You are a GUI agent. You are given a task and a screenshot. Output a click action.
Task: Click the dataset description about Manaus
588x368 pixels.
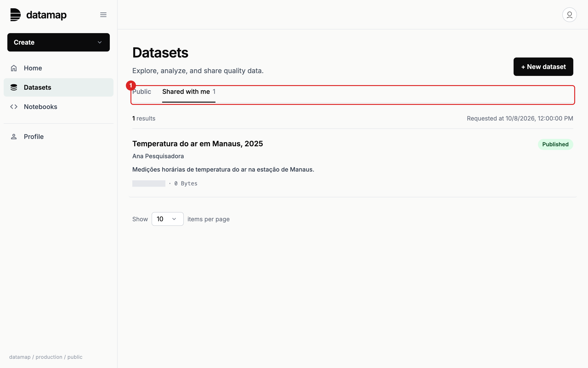[x=223, y=170]
